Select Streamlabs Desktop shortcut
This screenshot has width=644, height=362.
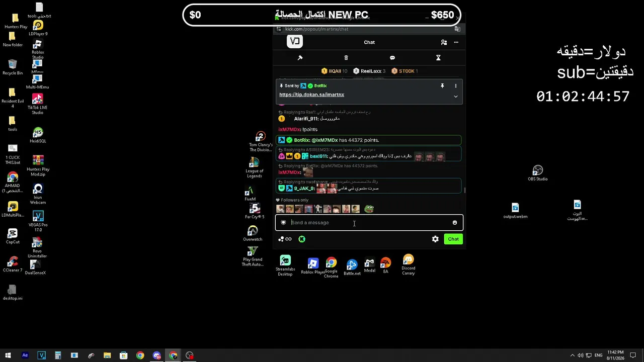[285, 266]
